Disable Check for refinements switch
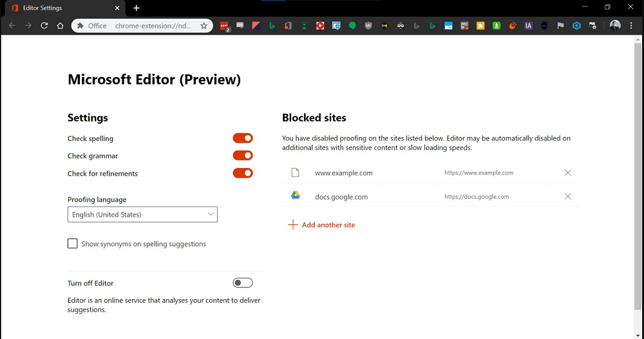The width and height of the screenshot is (644, 339). [243, 173]
